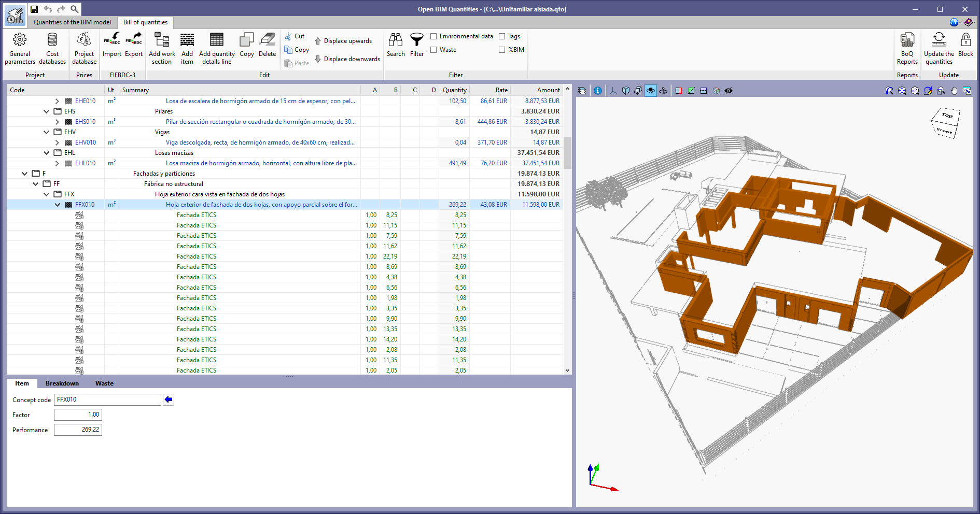Screen dimensions: 980x514
Task: Delete the selected item
Action: [267, 45]
